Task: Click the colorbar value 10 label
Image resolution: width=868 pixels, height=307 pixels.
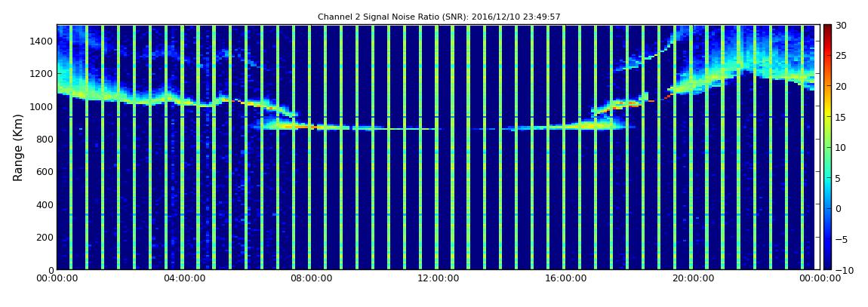Action: click(842, 147)
